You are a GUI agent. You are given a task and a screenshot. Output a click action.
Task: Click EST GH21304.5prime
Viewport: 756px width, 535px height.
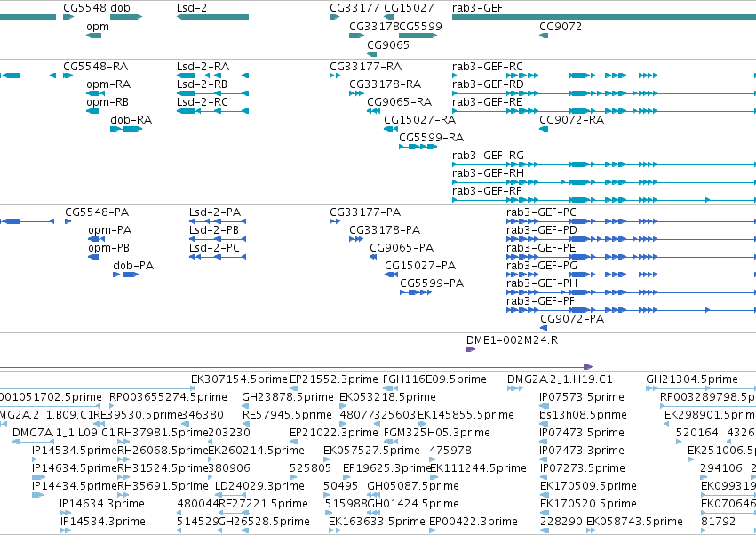(x=692, y=379)
